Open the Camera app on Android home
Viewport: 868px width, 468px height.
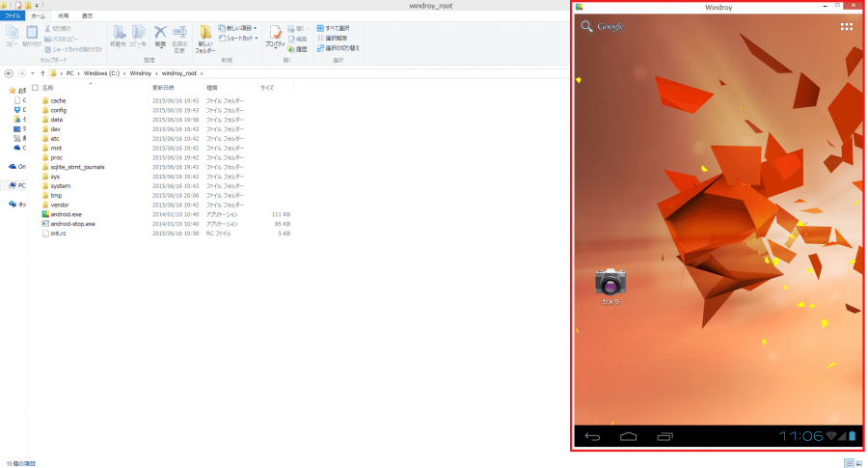[610, 283]
